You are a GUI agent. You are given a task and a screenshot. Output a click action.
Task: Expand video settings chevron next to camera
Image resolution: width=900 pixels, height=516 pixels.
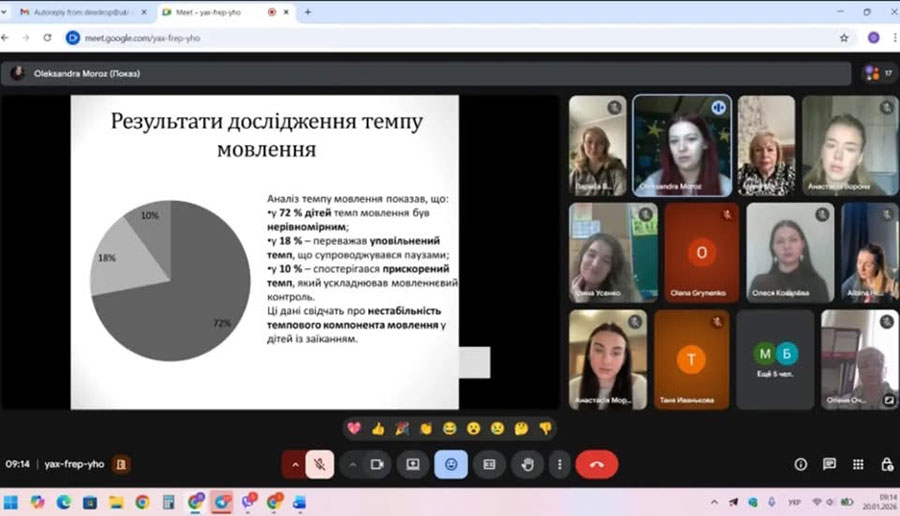(x=352, y=464)
